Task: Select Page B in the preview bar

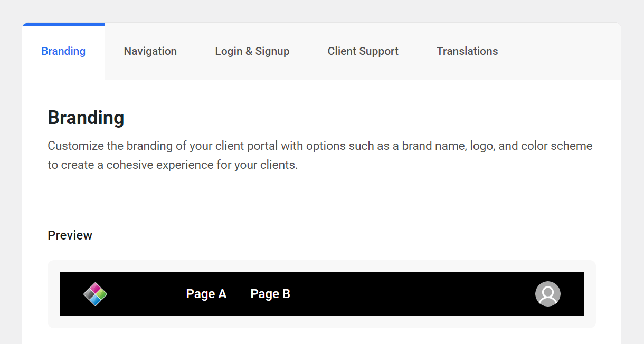Action: pos(270,294)
